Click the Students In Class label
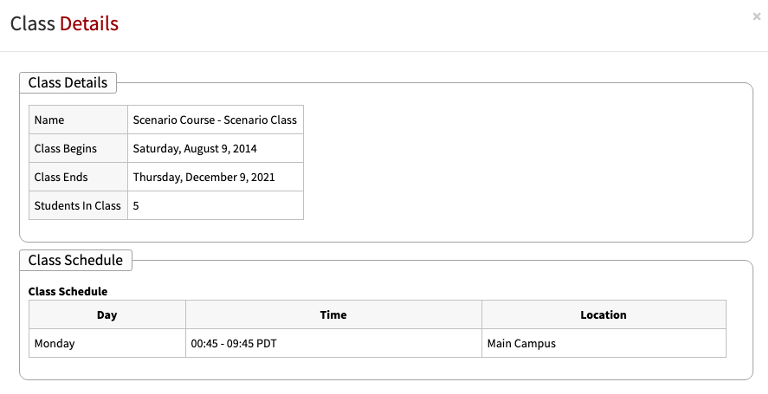 tap(78, 205)
